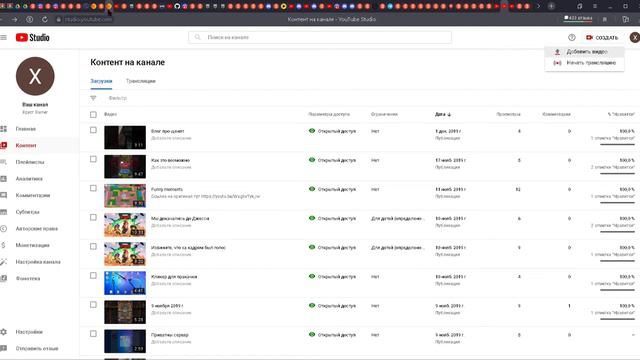The width and height of the screenshot is (640, 360).
Task: Open Плейлисты in sidebar
Action: [x=29, y=162]
